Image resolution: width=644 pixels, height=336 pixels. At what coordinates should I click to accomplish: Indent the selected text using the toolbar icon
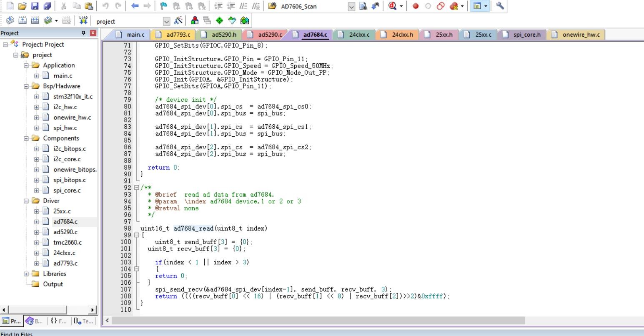coord(218,6)
